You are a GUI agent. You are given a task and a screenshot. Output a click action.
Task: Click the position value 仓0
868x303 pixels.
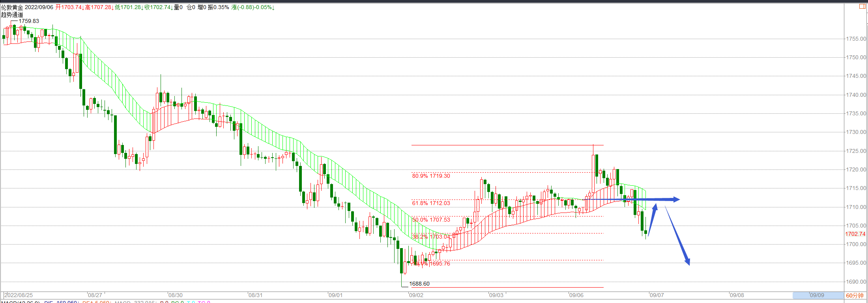(x=191, y=8)
